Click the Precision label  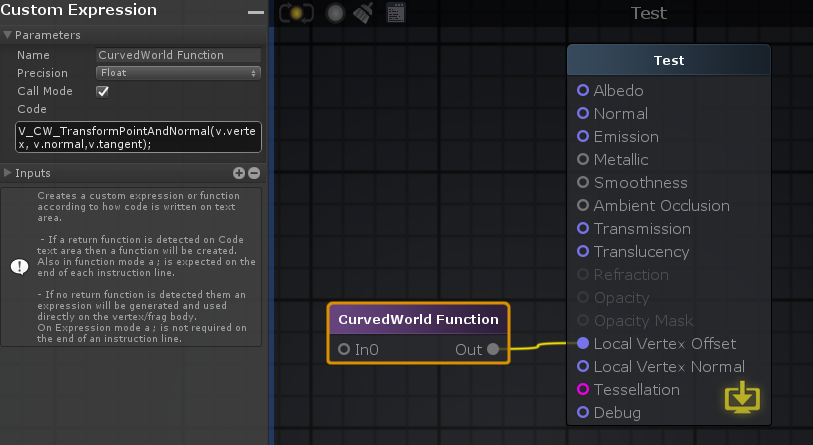click(43, 73)
